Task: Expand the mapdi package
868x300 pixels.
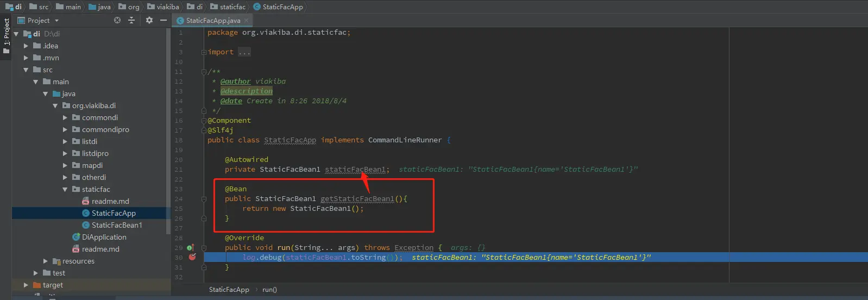Action: click(65, 165)
